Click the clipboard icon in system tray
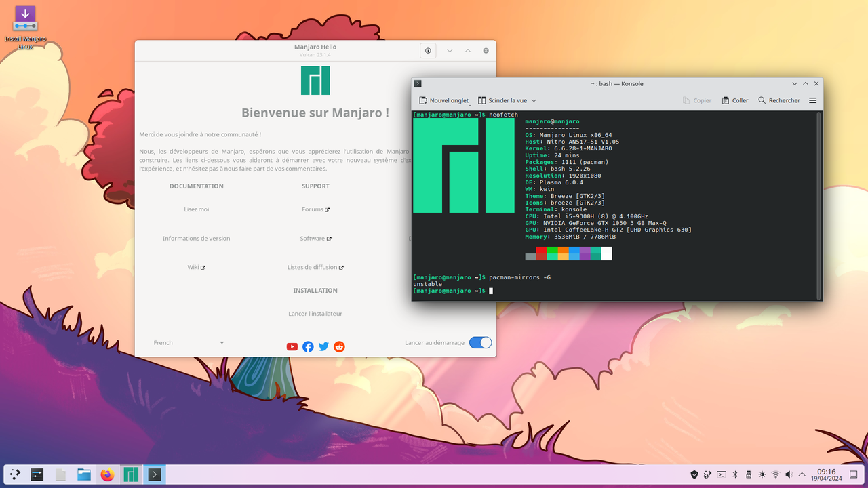 720,474
